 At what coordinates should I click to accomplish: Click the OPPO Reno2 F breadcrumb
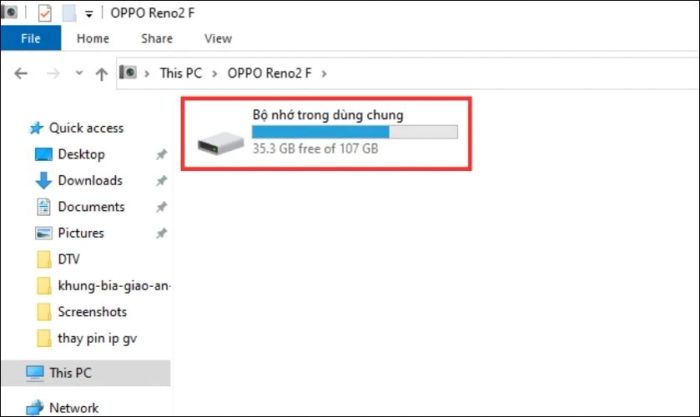point(270,73)
